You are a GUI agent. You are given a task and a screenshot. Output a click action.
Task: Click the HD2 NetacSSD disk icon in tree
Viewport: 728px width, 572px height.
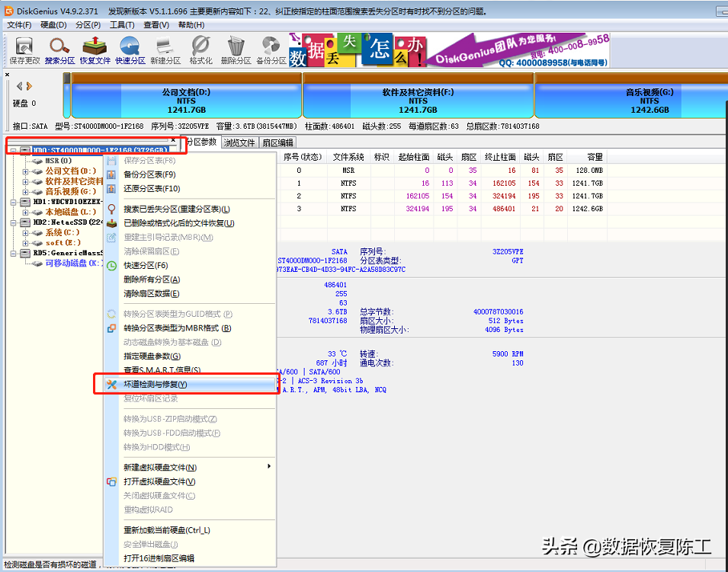pyautogui.click(x=25, y=222)
